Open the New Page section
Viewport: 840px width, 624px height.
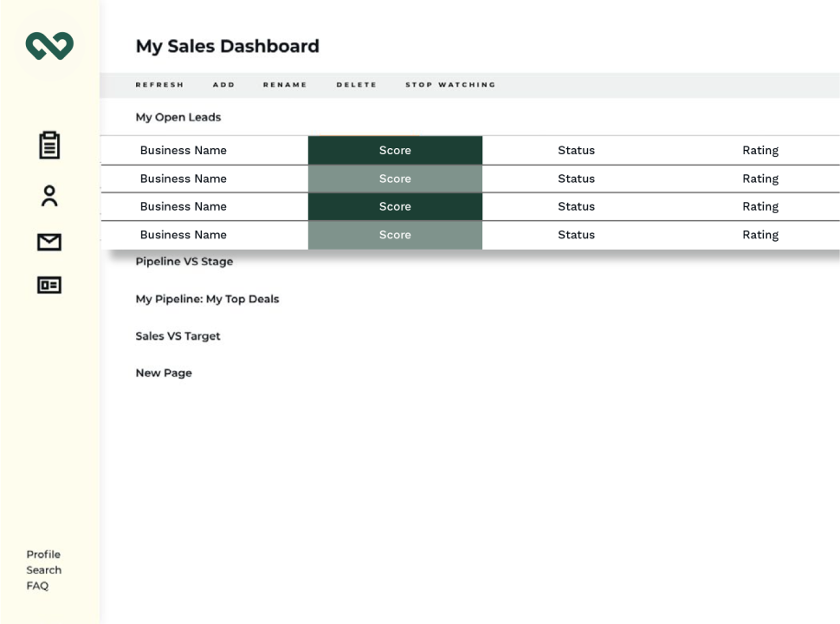(164, 374)
